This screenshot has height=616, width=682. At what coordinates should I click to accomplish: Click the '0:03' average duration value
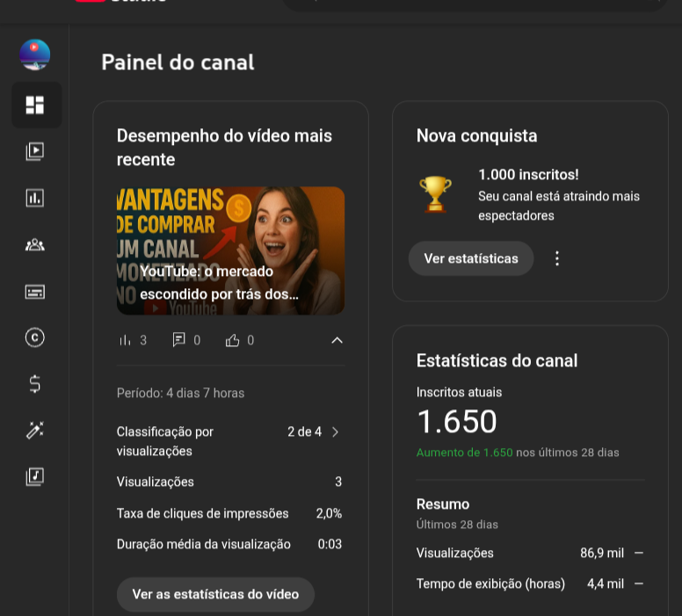tap(330, 544)
